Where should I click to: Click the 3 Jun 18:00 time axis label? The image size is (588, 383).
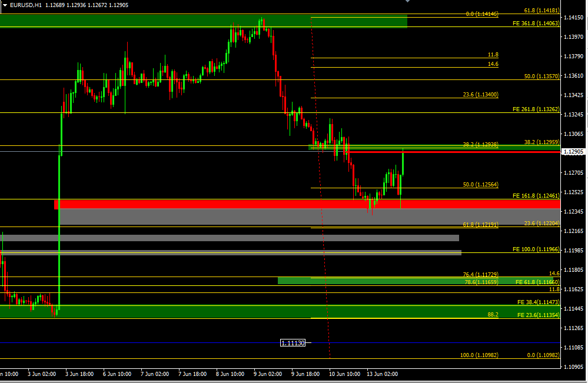point(79,374)
